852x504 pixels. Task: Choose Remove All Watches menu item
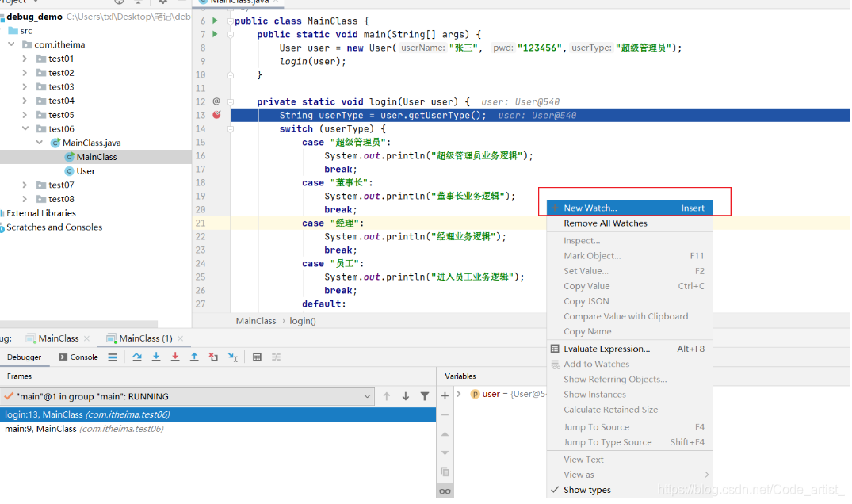coord(629,223)
